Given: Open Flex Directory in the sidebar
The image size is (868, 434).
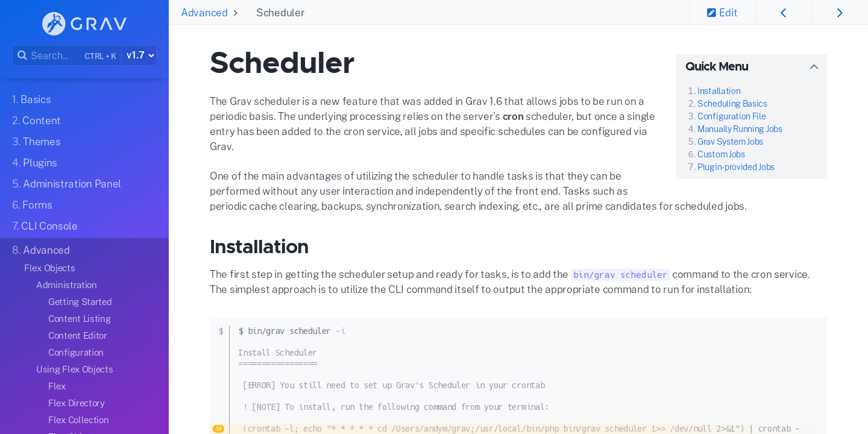Looking at the screenshot, I should pos(77,403).
